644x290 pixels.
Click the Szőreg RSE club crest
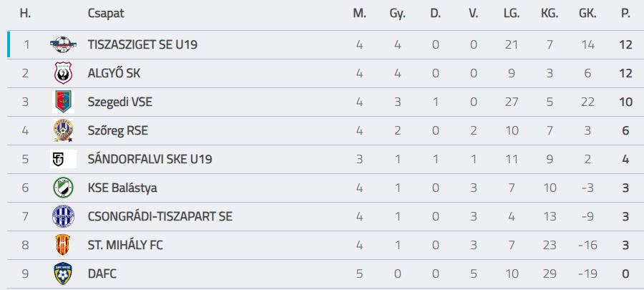click(x=64, y=130)
